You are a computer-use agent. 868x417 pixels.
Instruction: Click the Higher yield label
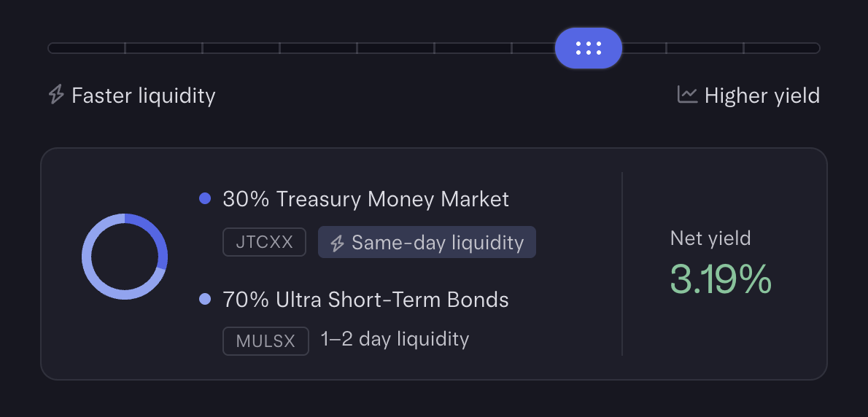762,96
